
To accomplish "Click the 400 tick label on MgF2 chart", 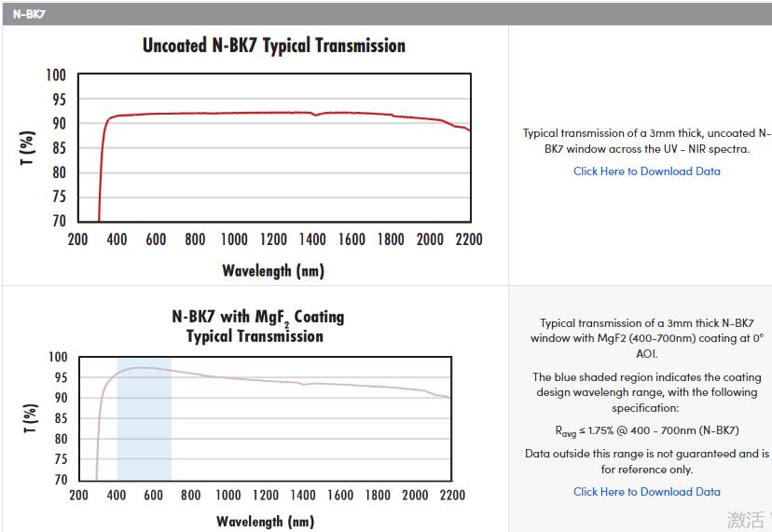I will pos(117,496).
